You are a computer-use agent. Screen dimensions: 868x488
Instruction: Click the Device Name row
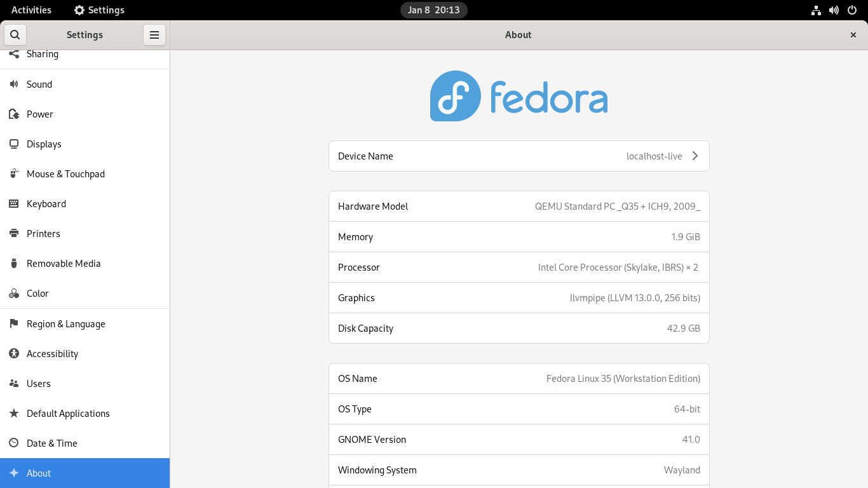pyautogui.click(x=519, y=156)
